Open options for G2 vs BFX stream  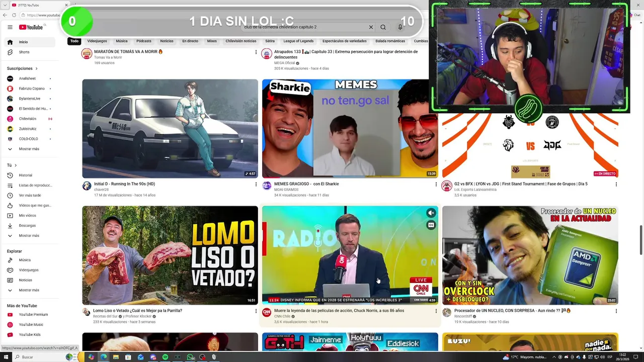tap(616, 185)
